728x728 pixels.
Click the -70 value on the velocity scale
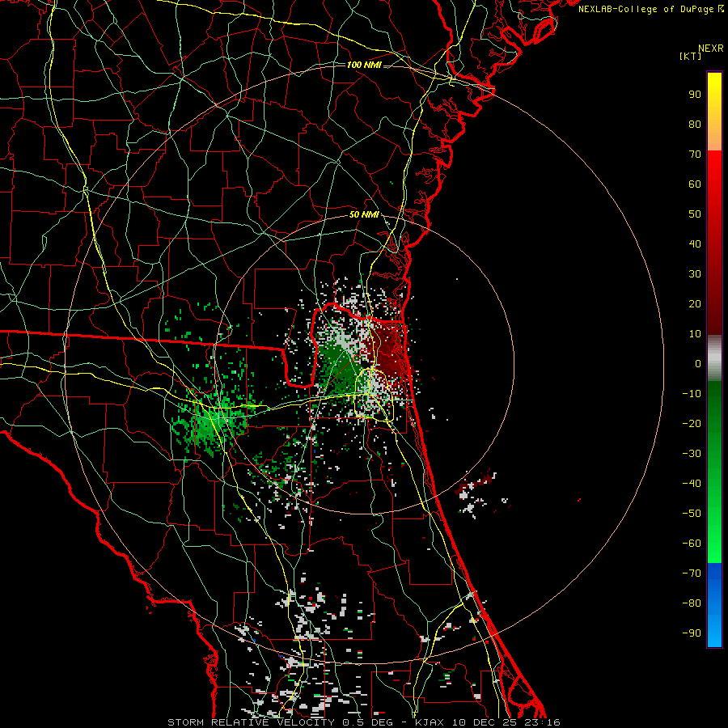coord(692,574)
